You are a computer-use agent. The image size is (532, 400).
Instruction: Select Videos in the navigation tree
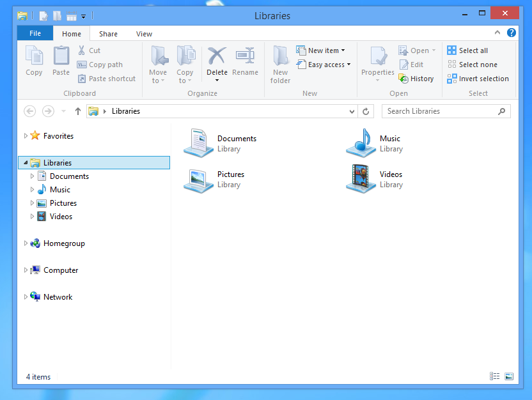click(x=61, y=216)
